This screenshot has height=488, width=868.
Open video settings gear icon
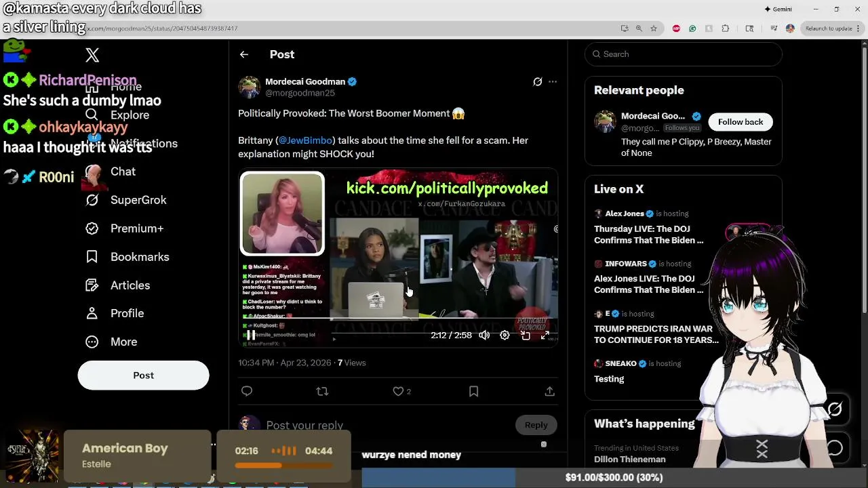pyautogui.click(x=505, y=335)
